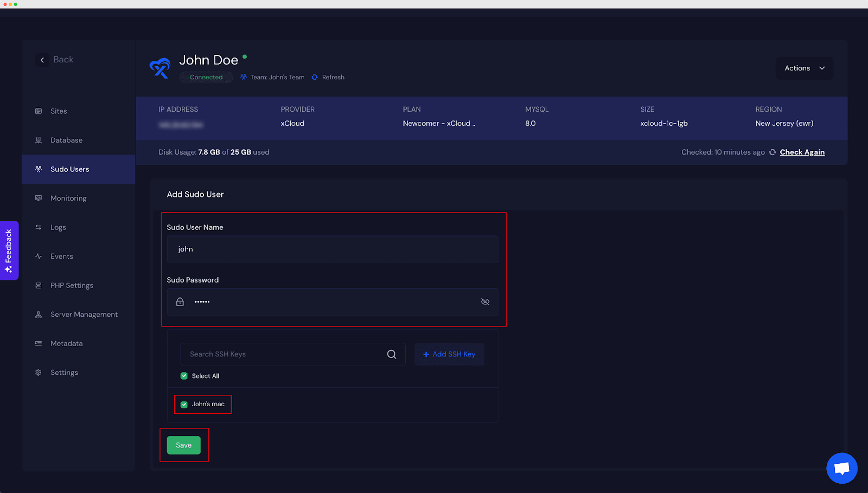Click the lock icon in Sudo Password field
Image resolution: width=868 pixels, height=493 pixels.
(x=180, y=302)
